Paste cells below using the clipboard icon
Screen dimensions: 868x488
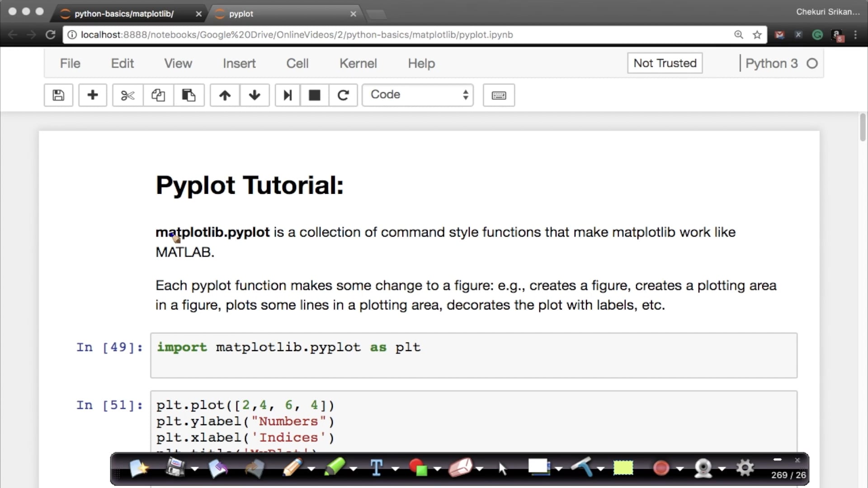(x=189, y=95)
